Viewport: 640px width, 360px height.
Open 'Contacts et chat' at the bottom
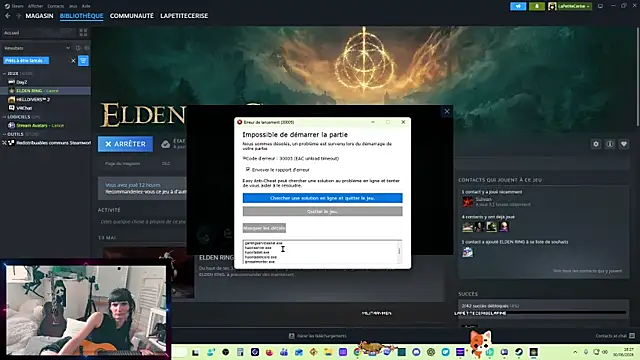click(615, 336)
